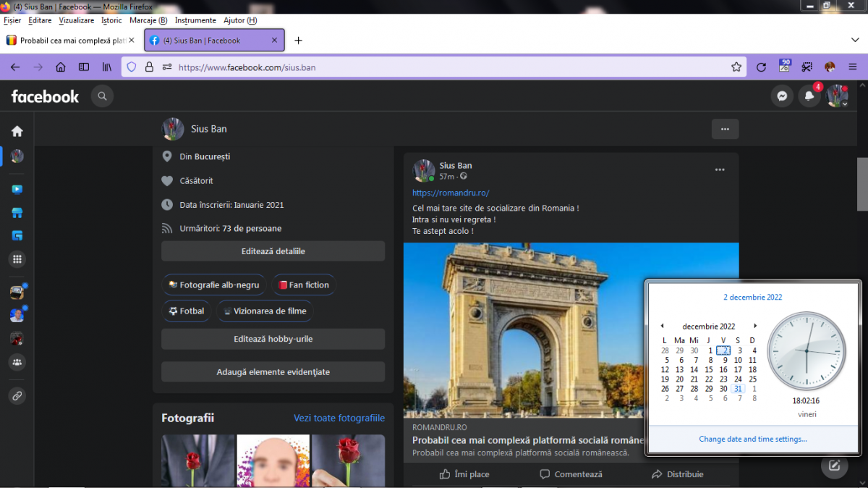Open Firefox hamburger application menu

point(853,67)
